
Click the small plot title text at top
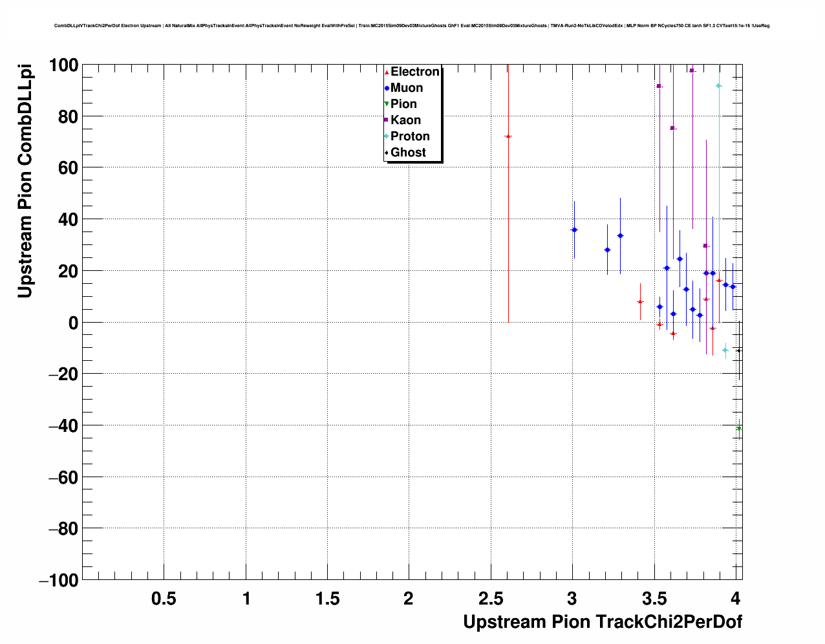point(412,26)
